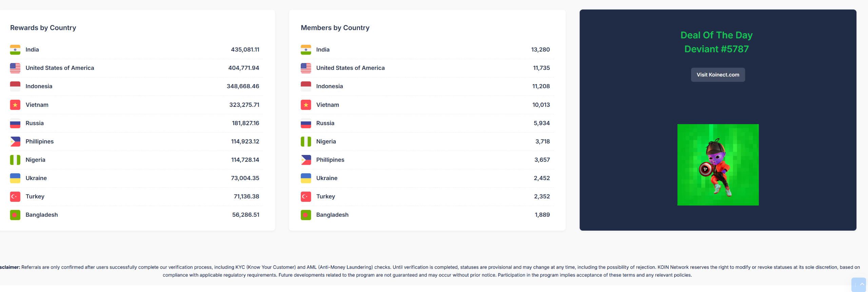This screenshot has height=292, width=868.
Task: Click the USA flag in Rewards list
Action: [15, 68]
